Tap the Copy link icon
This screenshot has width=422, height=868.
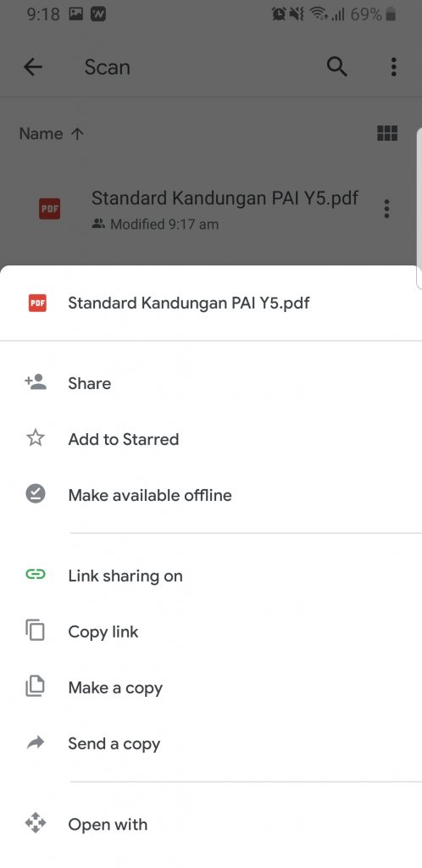coord(36,631)
